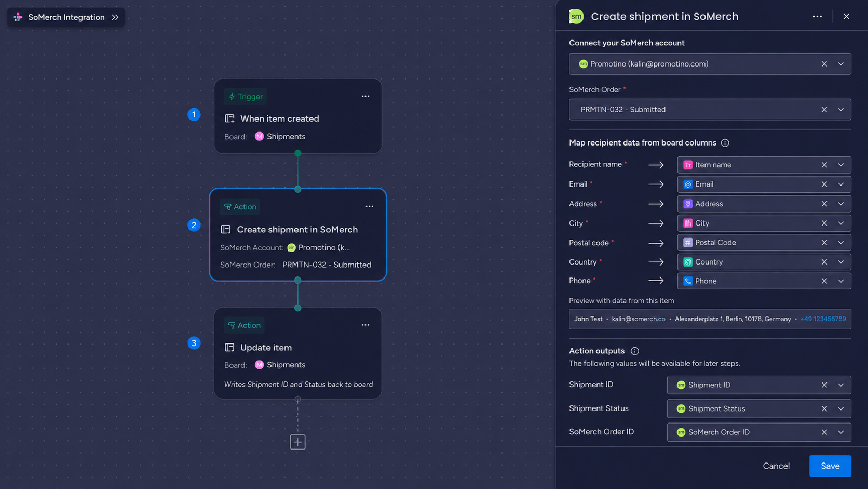
Task: Close the Create shipment in SoMerch panel
Action: click(846, 16)
